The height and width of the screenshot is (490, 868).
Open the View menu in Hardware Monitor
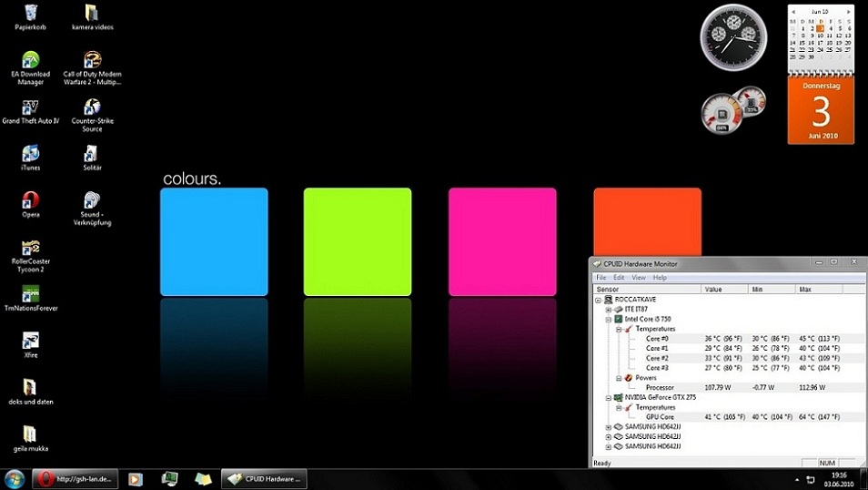click(x=639, y=278)
